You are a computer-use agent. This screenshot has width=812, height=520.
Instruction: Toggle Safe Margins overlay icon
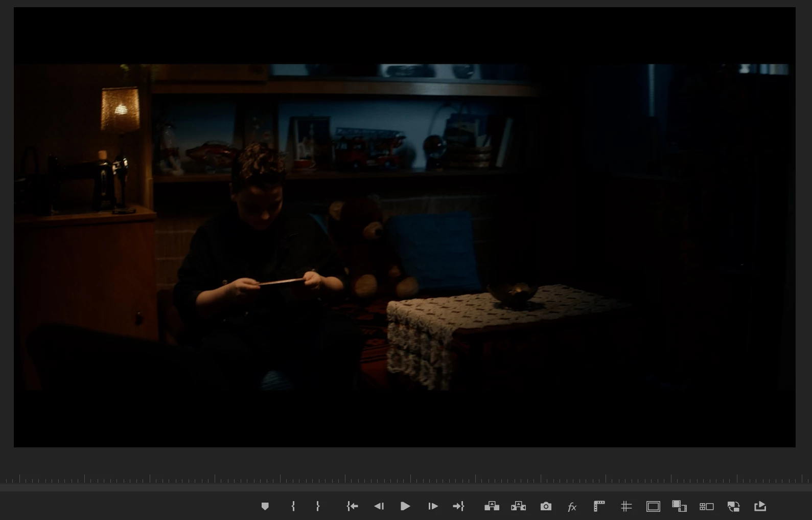pos(653,506)
